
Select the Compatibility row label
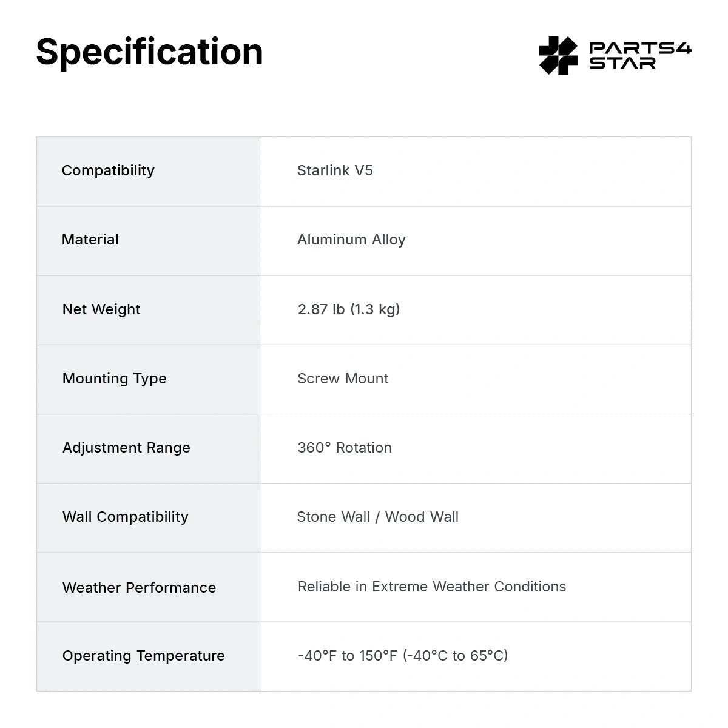108,170
